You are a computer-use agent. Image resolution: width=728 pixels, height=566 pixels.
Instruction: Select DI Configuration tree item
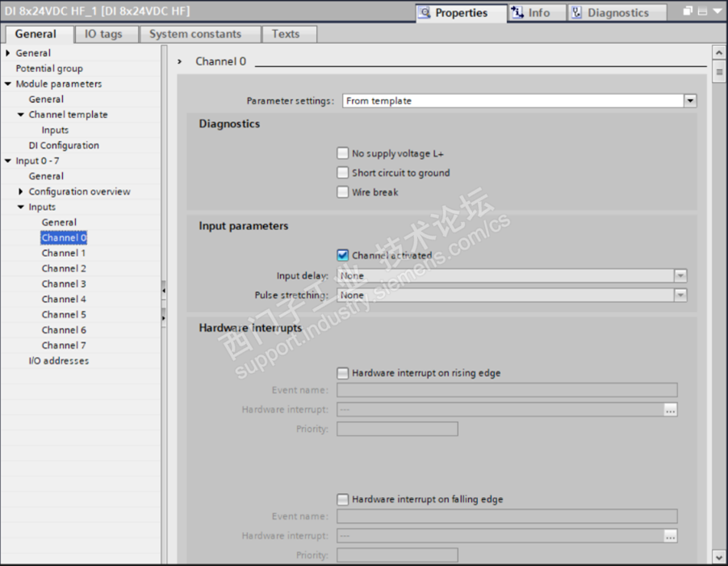(64, 145)
